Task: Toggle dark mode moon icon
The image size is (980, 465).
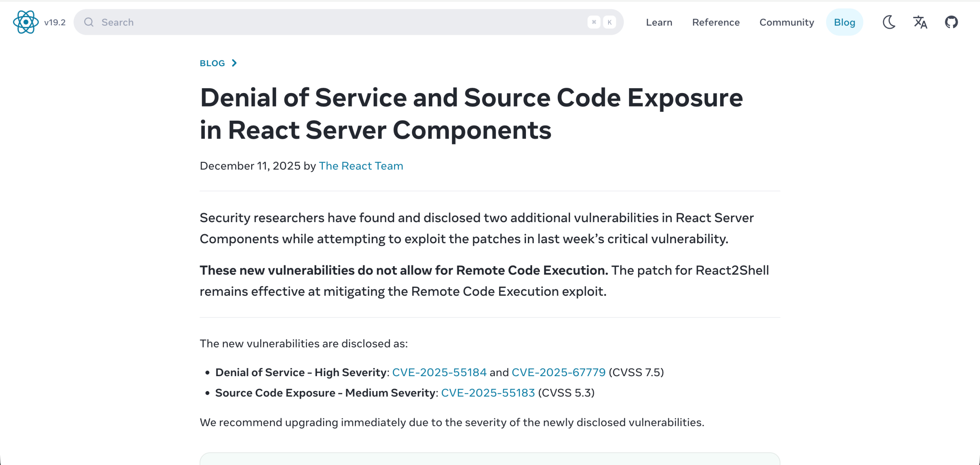Action: click(889, 22)
